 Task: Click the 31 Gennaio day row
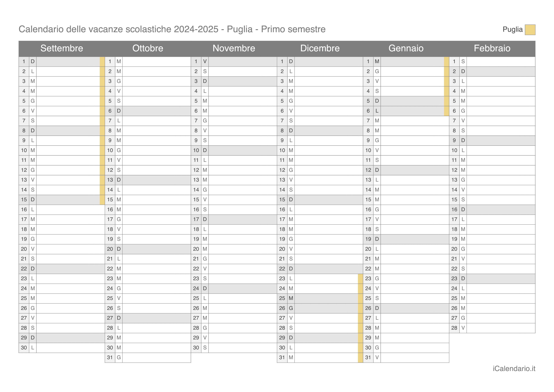406,357
